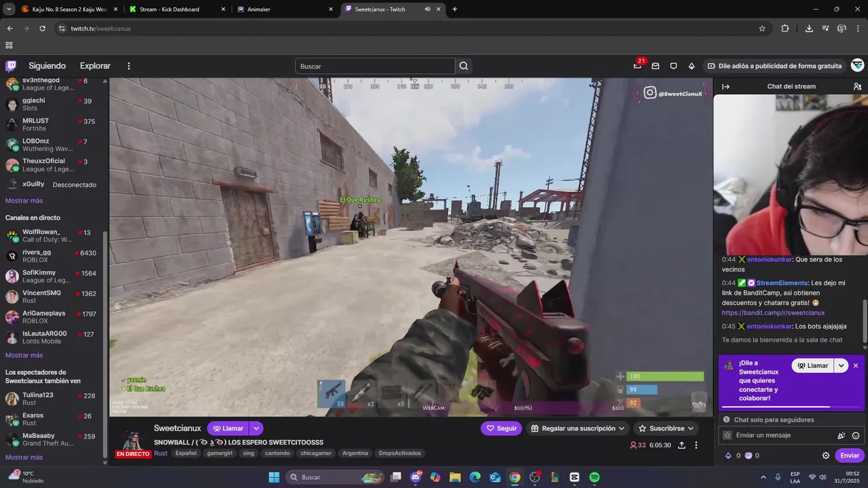The width and height of the screenshot is (868, 488).
Task: Open the user profile avatar menu
Action: click(x=857, y=66)
